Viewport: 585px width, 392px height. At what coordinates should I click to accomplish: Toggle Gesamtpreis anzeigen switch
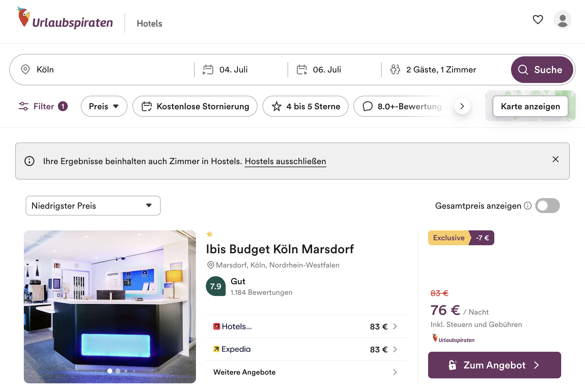coord(547,206)
